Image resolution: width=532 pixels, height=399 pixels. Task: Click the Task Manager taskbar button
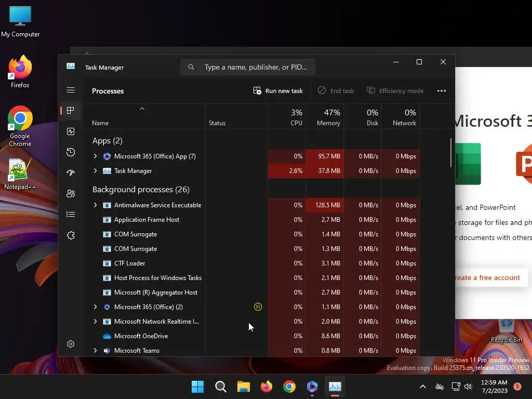335,387
